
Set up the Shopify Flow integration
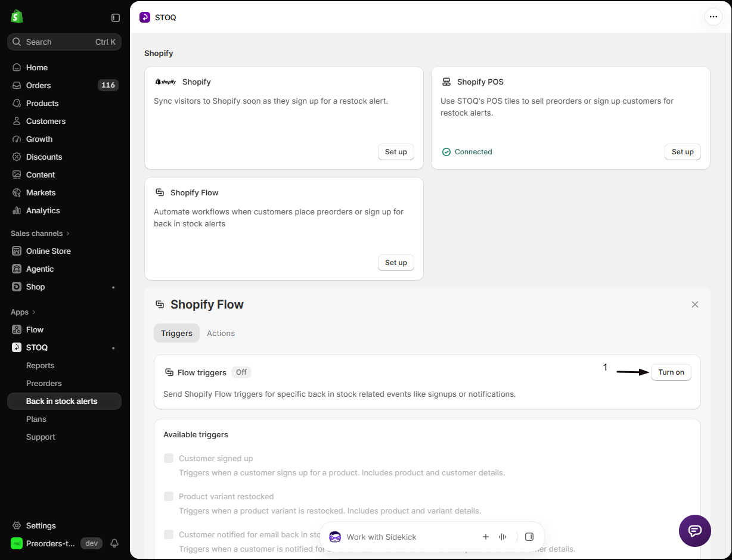click(396, 263)
